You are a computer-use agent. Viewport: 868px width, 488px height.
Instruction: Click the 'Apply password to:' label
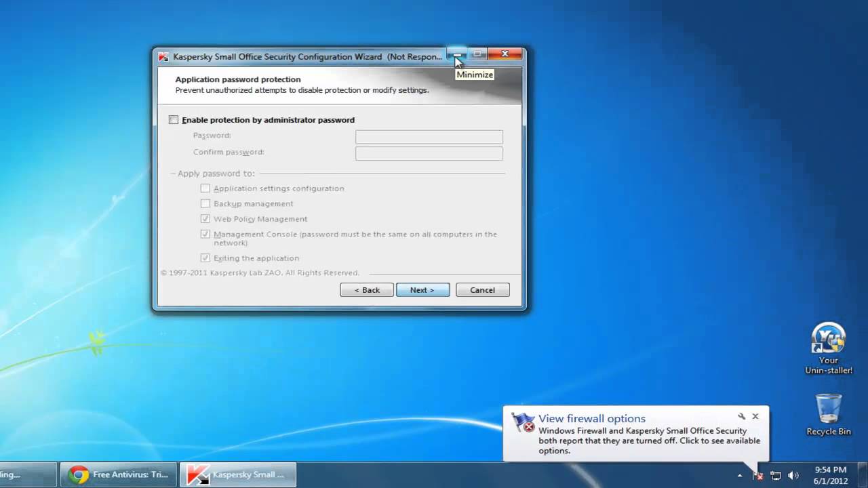coord(216,174)
